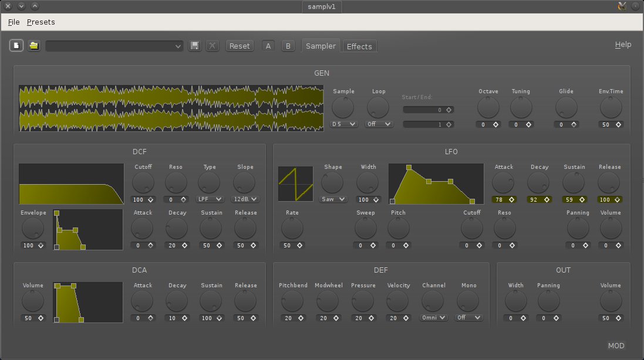Click the OUT Volume knob
This screenshot has height=360, width=644.
tap(611, 301)
